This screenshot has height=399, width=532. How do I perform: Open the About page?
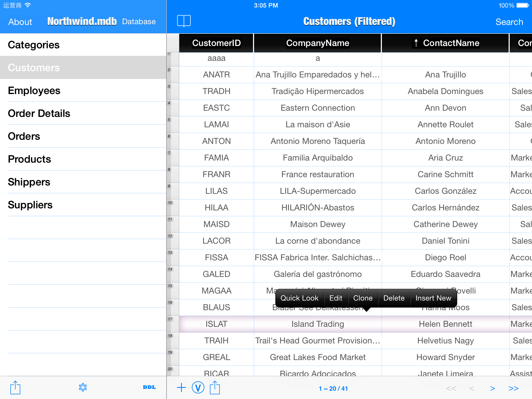click(x=20, y=22)
